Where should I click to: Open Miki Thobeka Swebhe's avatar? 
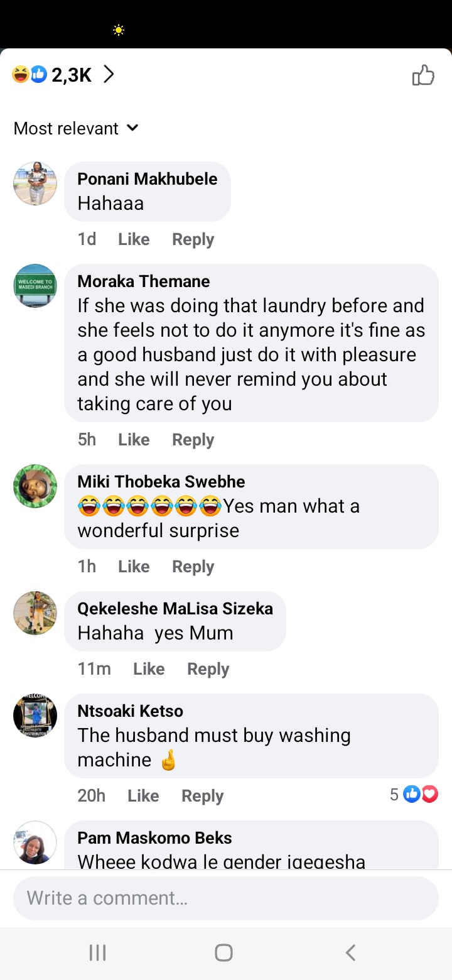pos(35,486)
